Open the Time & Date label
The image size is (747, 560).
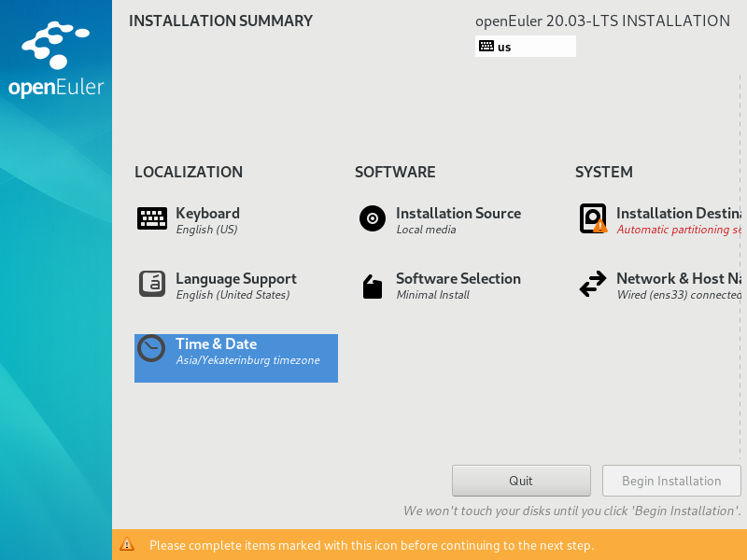coord(217,343)
